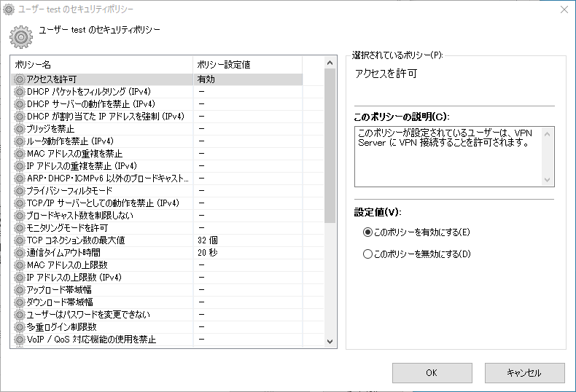
Task: Enable policy with このポリシーを有効にする radio
Action: tap(367, 232)
